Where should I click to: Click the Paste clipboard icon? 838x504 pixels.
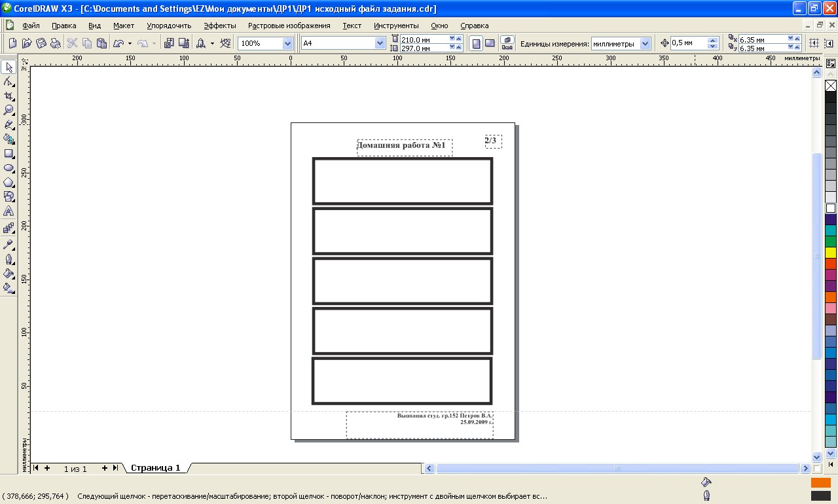click(101, 43)
